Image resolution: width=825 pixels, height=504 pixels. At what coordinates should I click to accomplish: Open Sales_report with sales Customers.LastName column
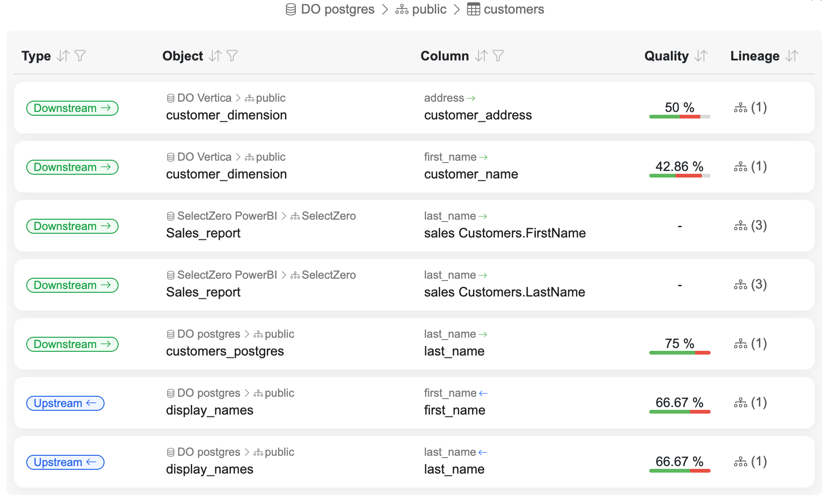(x=203, y=292)
